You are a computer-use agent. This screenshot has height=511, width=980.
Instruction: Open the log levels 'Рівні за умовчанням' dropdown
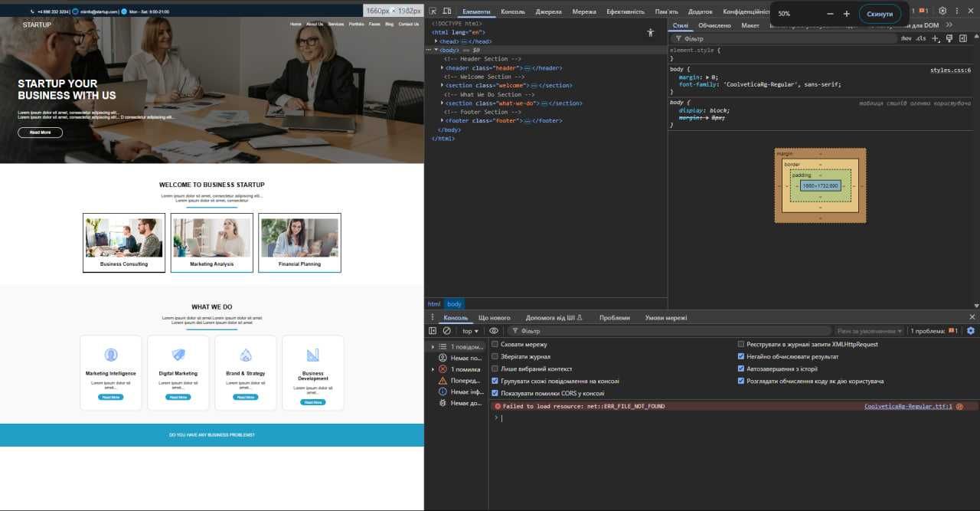[870, 331]
